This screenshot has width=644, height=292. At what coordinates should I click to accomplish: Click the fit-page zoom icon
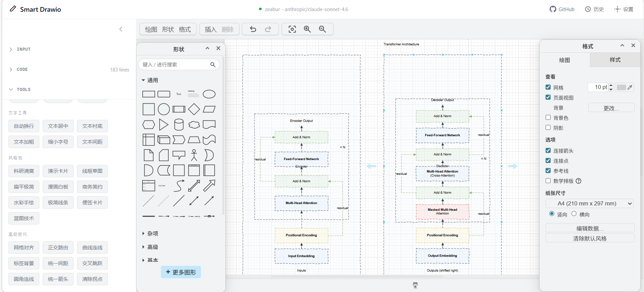pyautogui.click(x=292, y=29)
